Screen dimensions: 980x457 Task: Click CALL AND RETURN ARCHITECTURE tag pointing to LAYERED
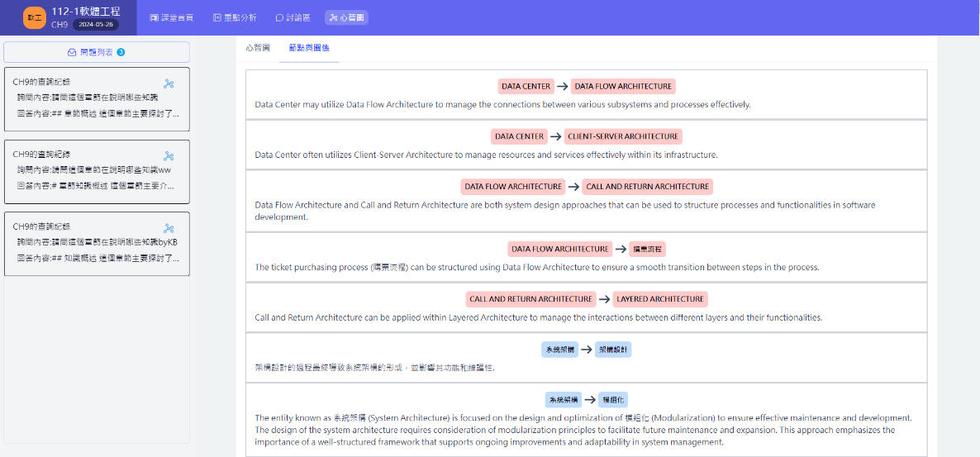click(x=530, y=299)
